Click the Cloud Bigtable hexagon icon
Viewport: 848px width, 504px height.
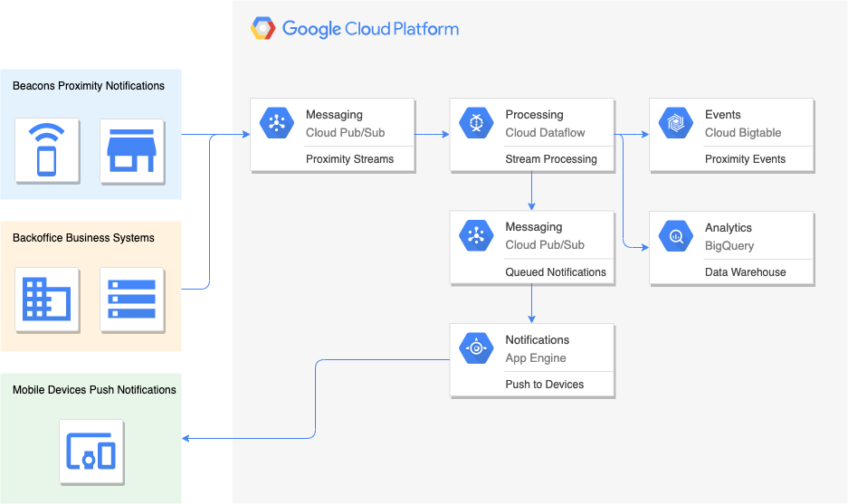676,123
